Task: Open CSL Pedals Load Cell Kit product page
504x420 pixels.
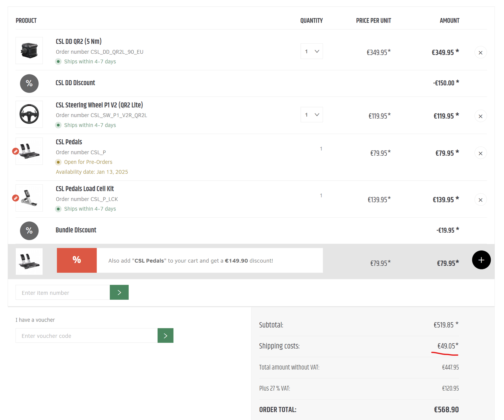Action: [x=85, y=189]
